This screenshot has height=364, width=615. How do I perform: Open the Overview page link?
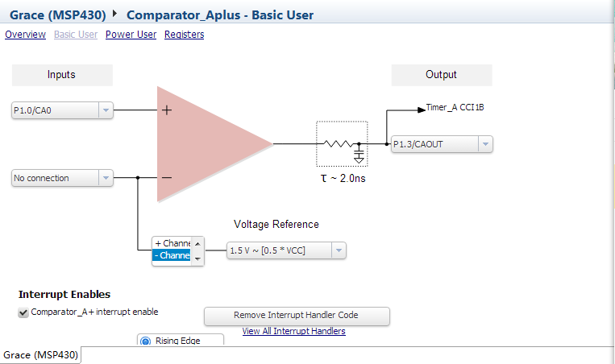click(x=25, y=35)
